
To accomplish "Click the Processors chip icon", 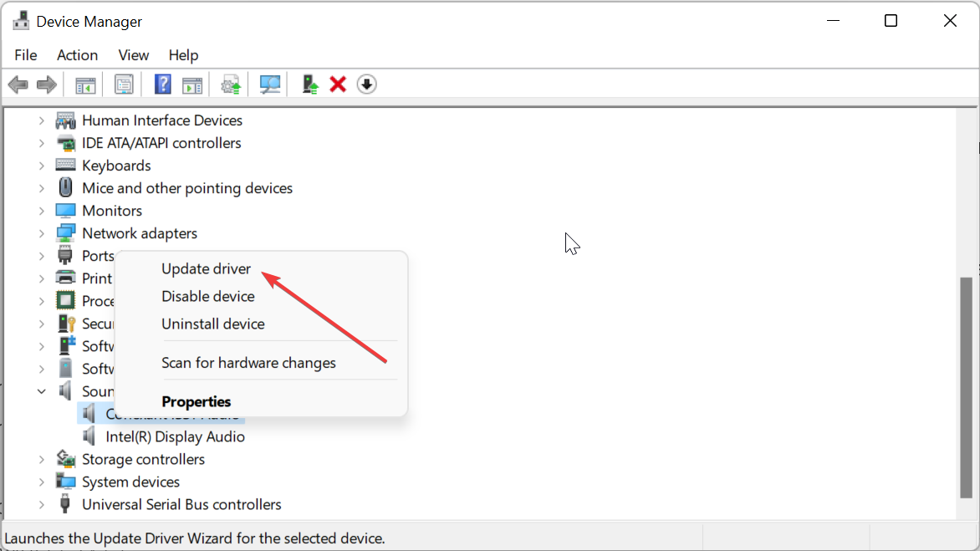I will pyautogui.click(x=65, y=300).
